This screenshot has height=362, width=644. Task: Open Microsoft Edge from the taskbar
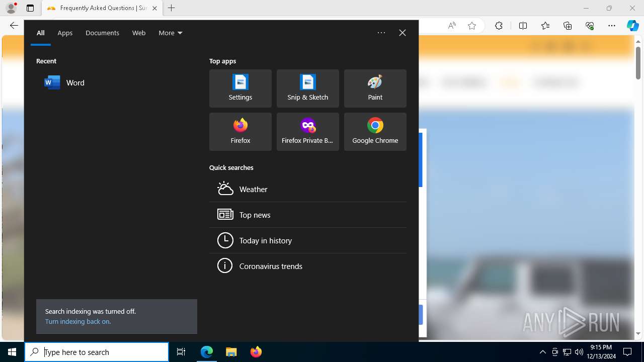(x=207, y=352)
